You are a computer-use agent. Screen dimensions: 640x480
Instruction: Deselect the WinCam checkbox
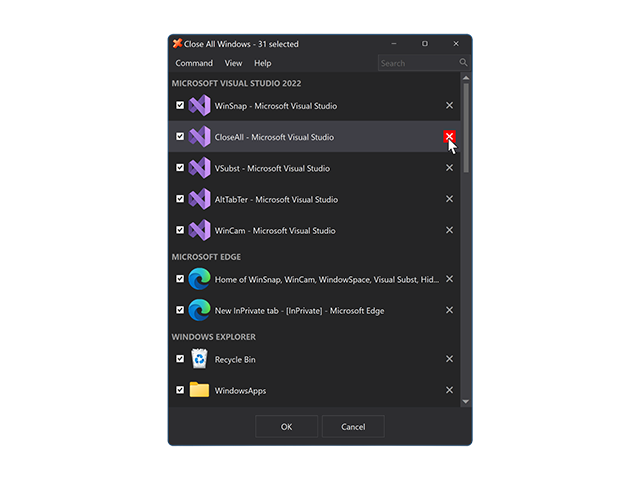tap(180, 230)
